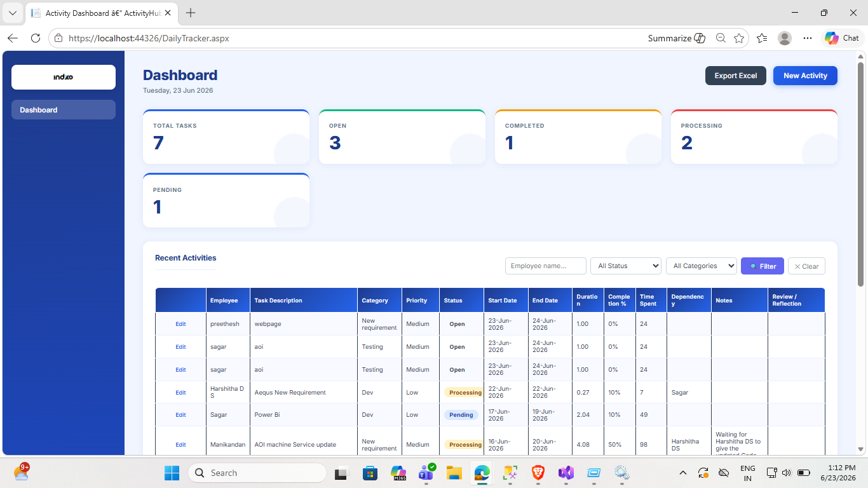This screenshot has height=488, width=868.
Task: Expand the All Status dropdown
Action: (x=626, y=266)
